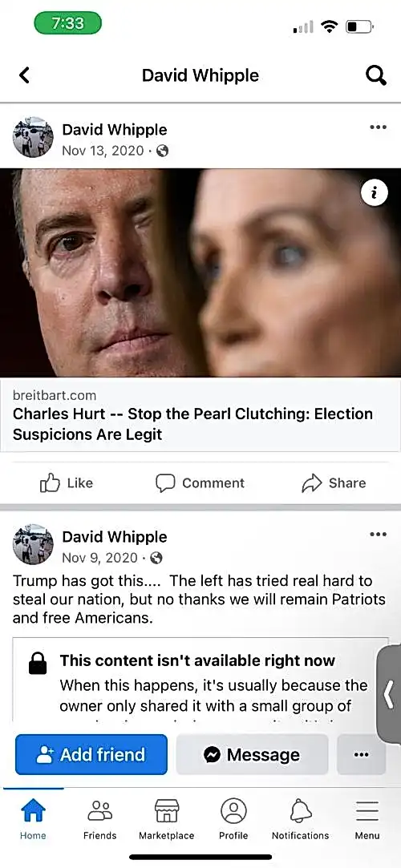Send a Message to David Whipple
The image size is (401, 868).
tap(252, 754)
